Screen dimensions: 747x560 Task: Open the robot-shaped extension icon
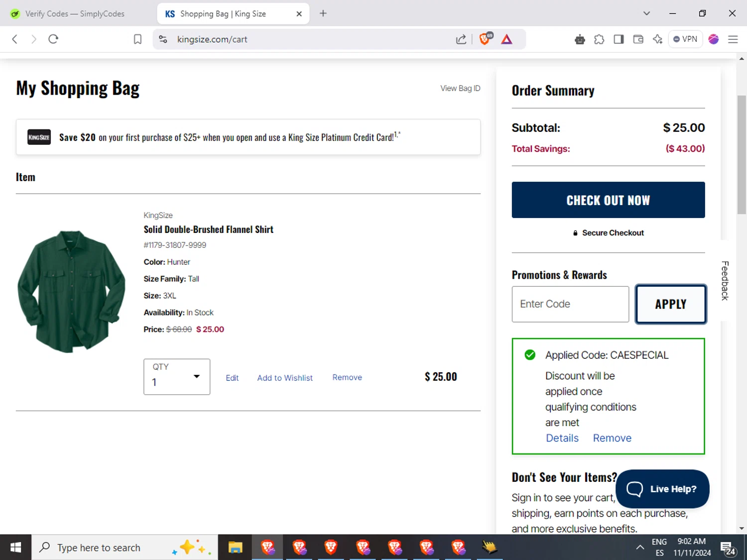click(x=580, y=39)
